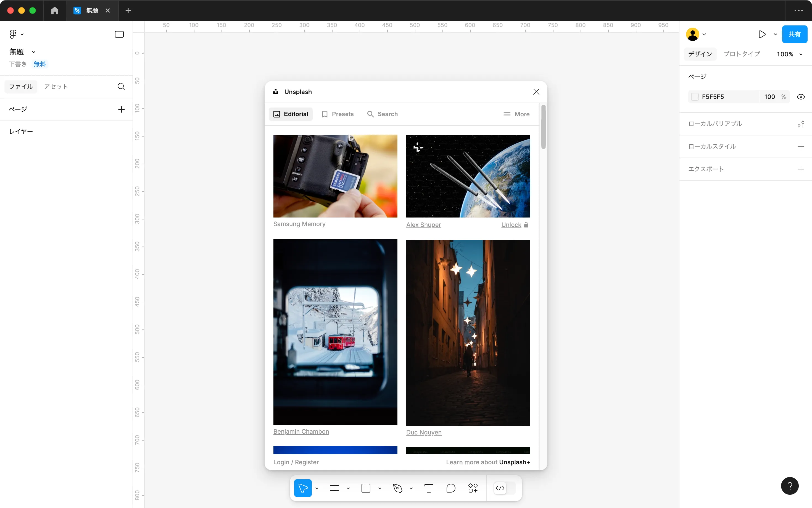Expand the Figma main menu dropdown
812x508 pixels.
coord(16,34)
